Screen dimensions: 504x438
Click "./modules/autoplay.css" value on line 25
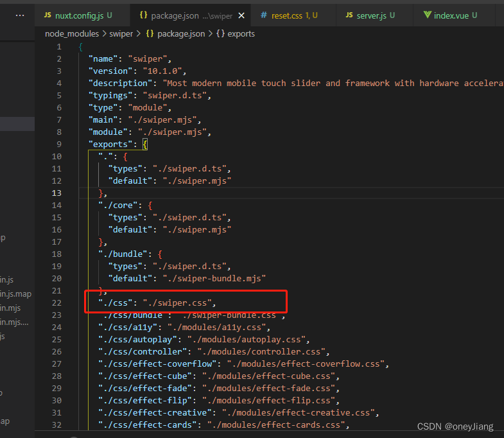[x=247, y=340]
